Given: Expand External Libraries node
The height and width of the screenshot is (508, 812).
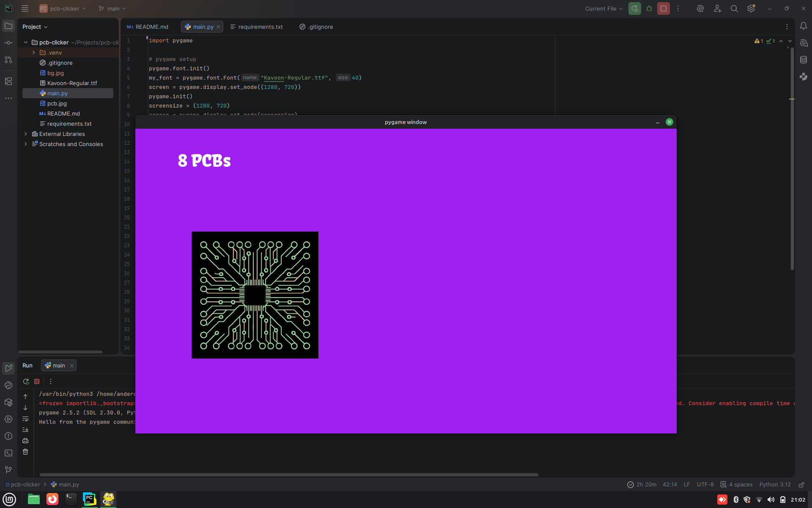Looking at the screenshot, I should [26, 134].
